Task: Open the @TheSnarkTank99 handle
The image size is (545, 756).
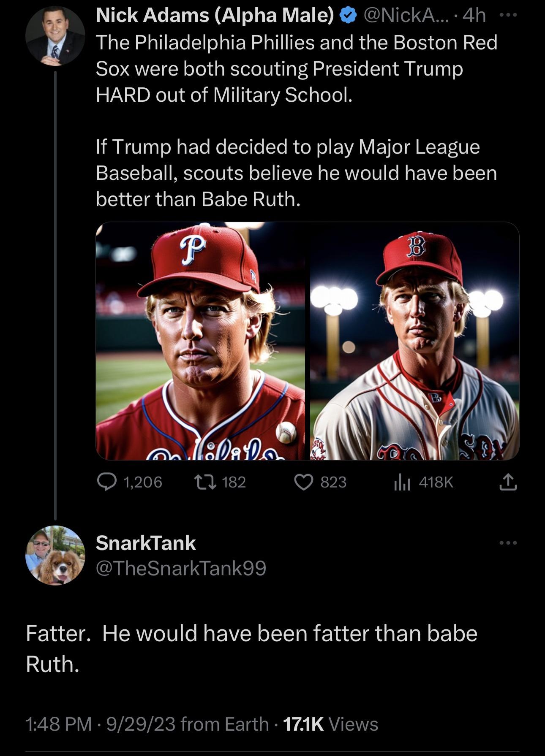Action: tap(181, 568)
